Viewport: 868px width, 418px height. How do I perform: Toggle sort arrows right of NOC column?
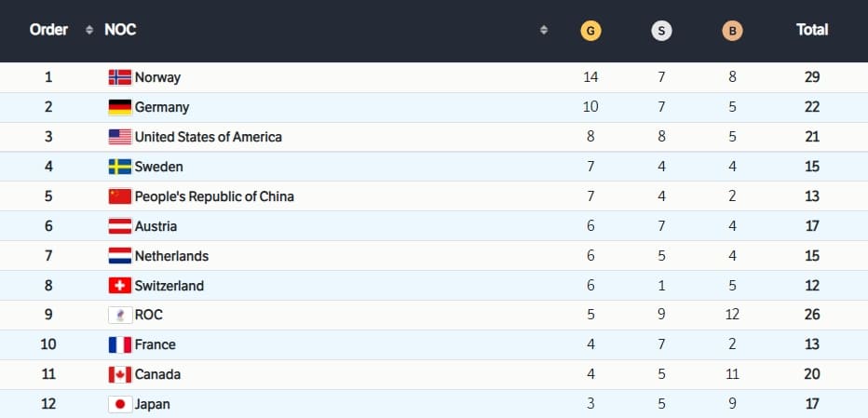pyautogui.click(x=544, y=30)
